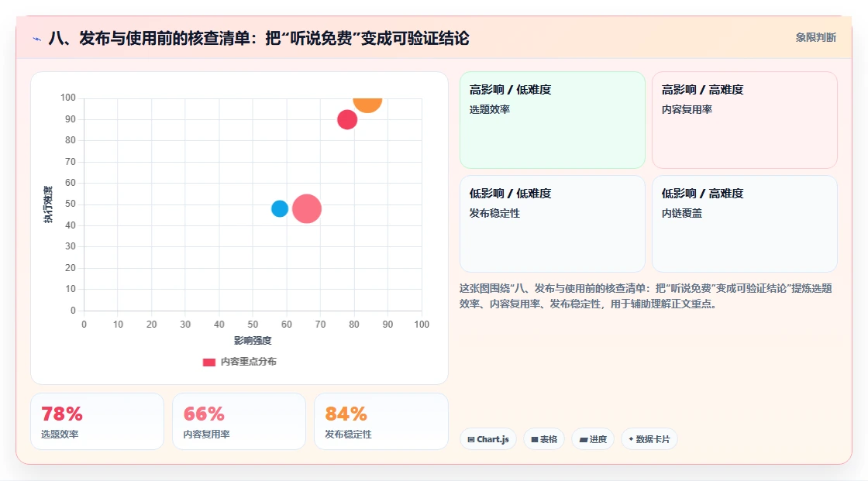Click the 78% 选题效率 stat card
This screenshot has height=481, width=868.
(x=98, y=421)
